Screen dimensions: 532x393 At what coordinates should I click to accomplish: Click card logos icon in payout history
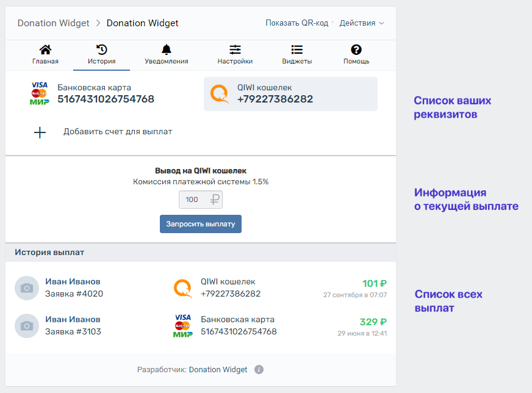[x=182, y=326]
